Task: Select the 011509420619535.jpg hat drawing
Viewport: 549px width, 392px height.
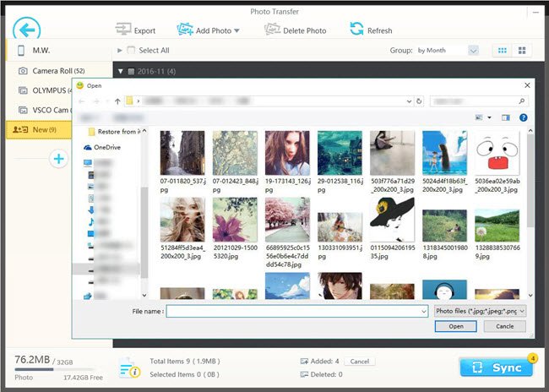Action: [393, 228]
